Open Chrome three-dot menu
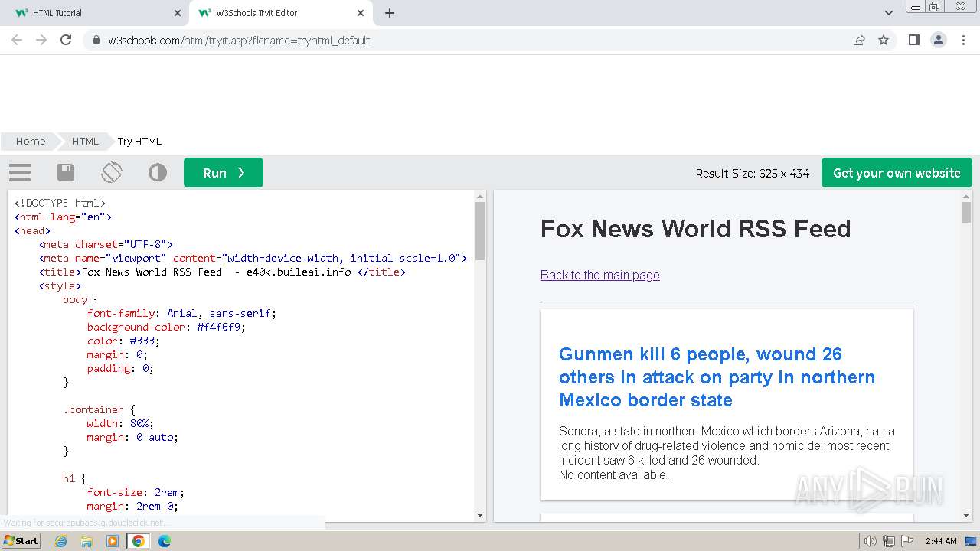 963,40
